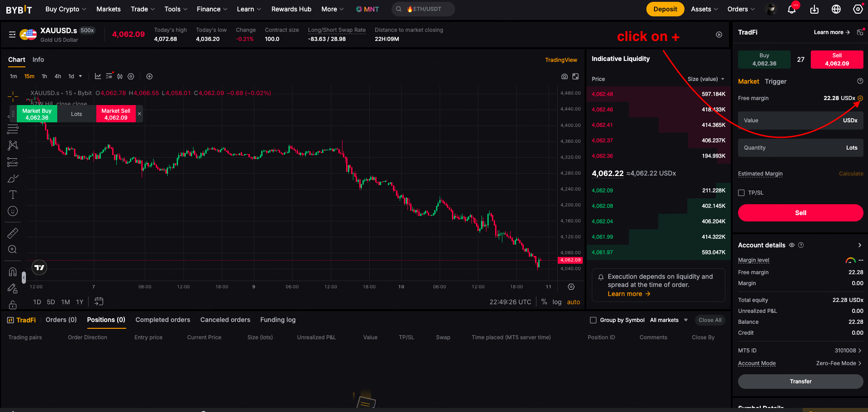The height and width of the screenshot is (412, 868).
Task: Open the emoji icons tool
Action: [x=13, y=211]
